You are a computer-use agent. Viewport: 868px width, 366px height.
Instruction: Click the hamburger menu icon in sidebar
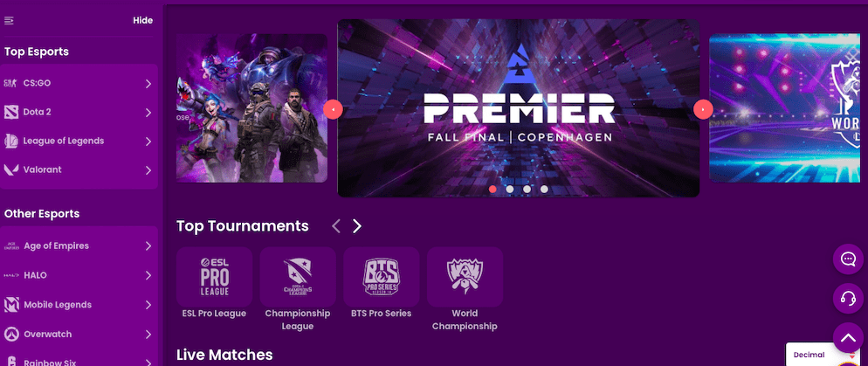[x=9, y=20]
